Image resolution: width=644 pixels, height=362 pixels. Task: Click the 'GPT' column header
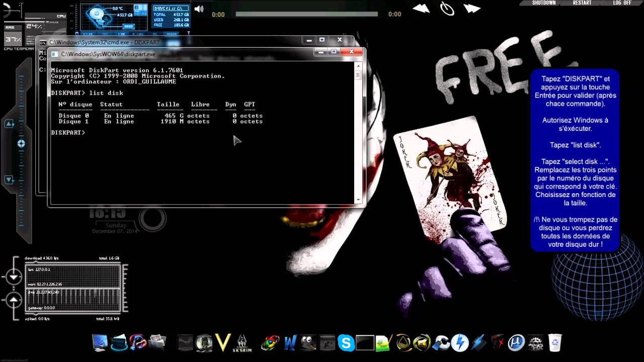point(250,105)
